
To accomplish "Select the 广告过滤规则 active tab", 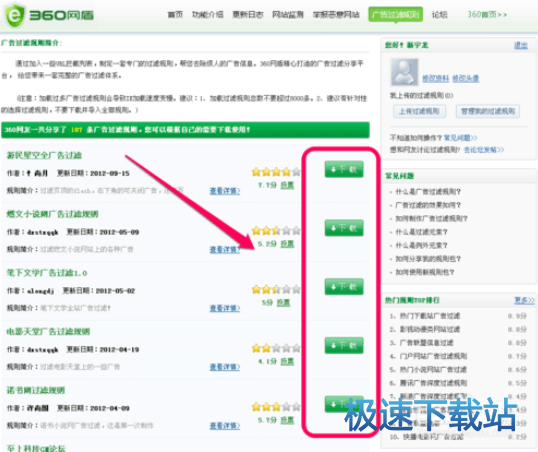I will tap(396, 14).
